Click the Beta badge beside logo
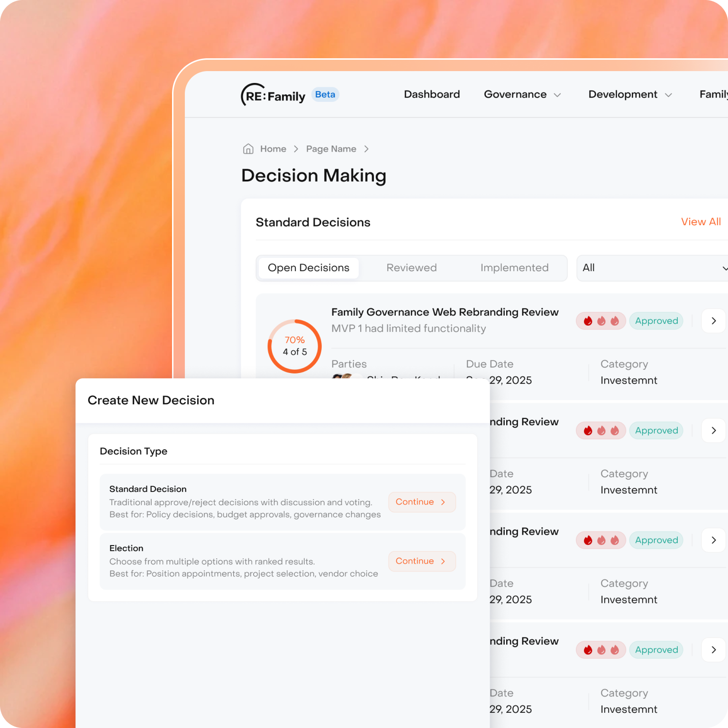 (x=325, y=94)
